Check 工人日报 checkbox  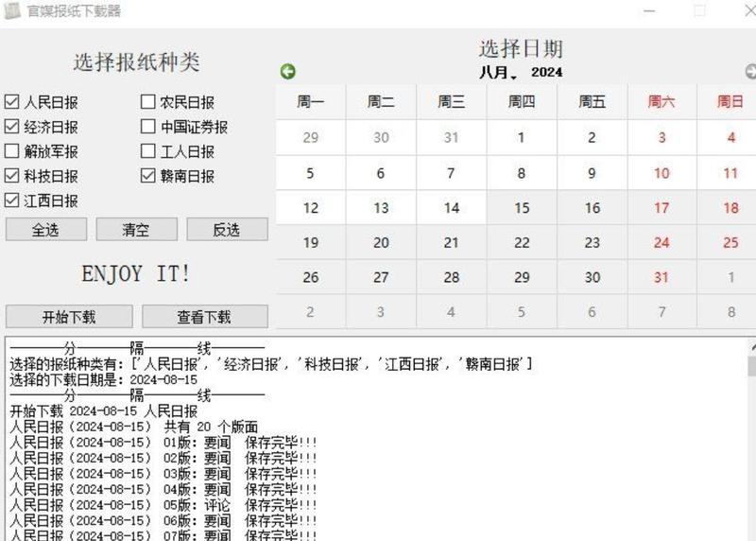coord(147,151)
